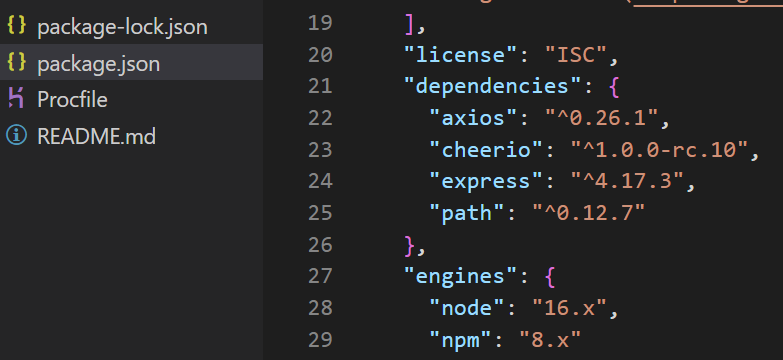This screenshot has height=360, width=783.
Task: Click the opening brace after "dependencies"
Action: coord(614,87)
